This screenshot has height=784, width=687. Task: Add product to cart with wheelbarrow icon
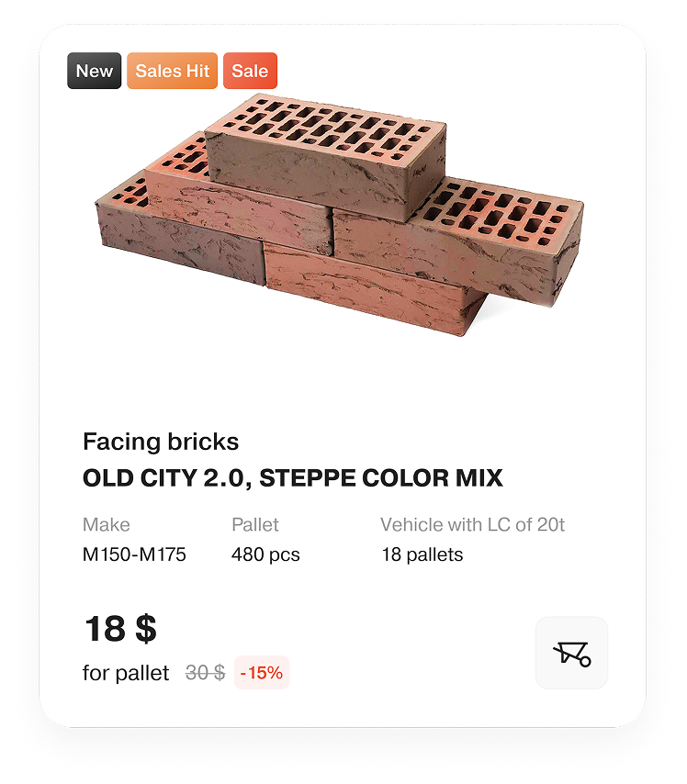tap(571, 653)
